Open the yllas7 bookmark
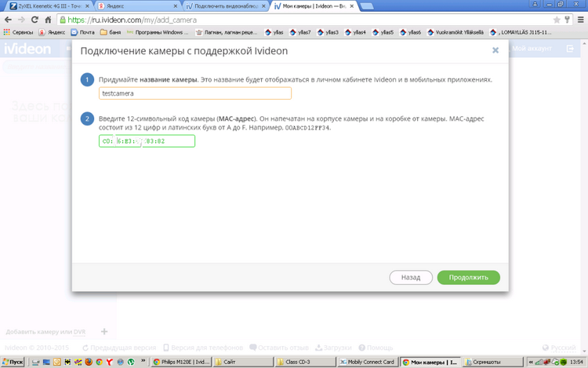This screenshot has width=588, height=368. tap(300, 32)
